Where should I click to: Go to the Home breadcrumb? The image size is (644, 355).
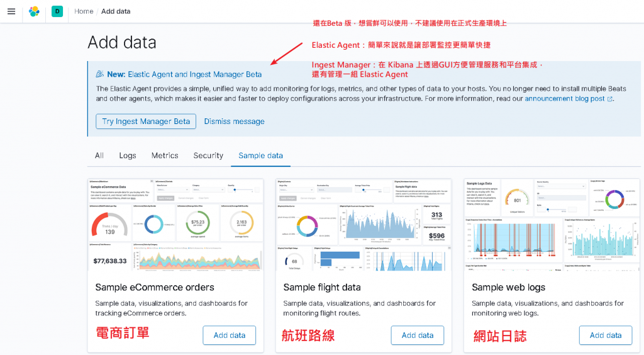pos(84,11)
